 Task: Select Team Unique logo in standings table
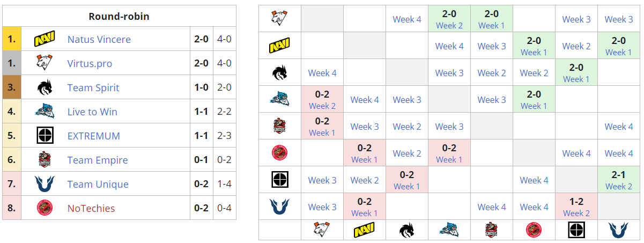coord(45,185)
